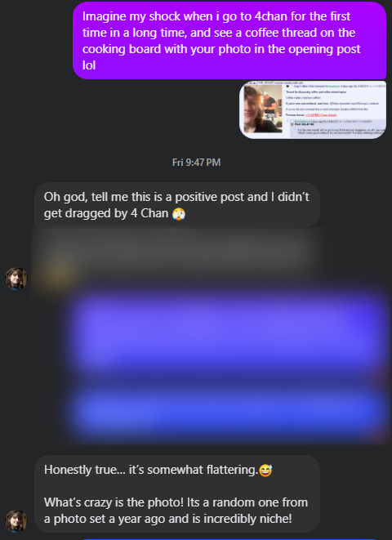Viewport: 392px width, 540px height.
Task: Click the "Honestly true… it's somewhat flattering" line
Action: coord(151,470)
